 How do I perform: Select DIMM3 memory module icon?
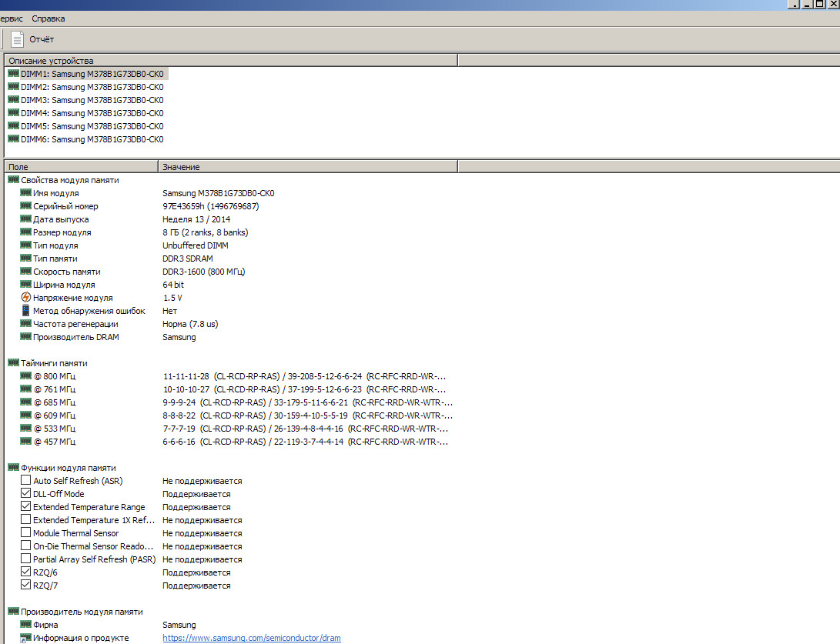pyautogui.click(x=13, y=99)
